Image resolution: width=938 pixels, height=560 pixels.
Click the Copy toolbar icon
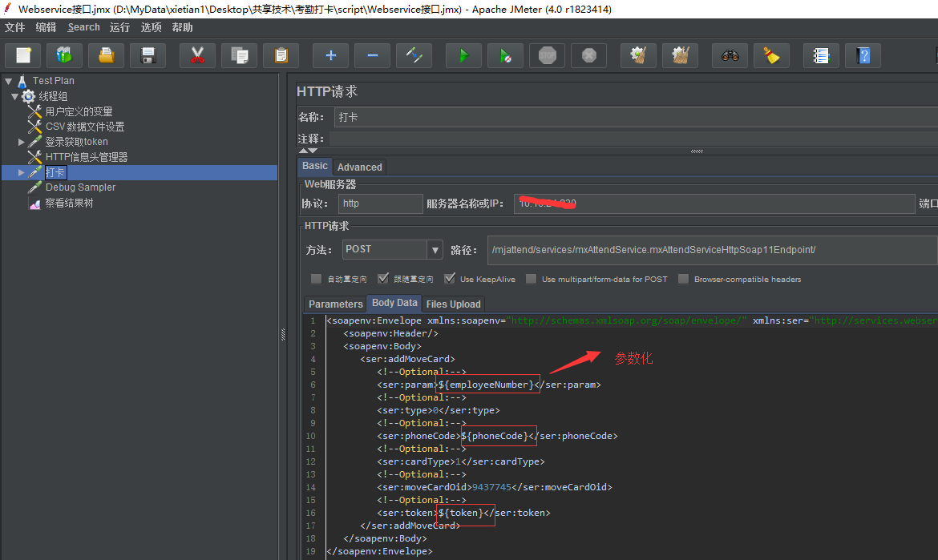pos(239,55)
